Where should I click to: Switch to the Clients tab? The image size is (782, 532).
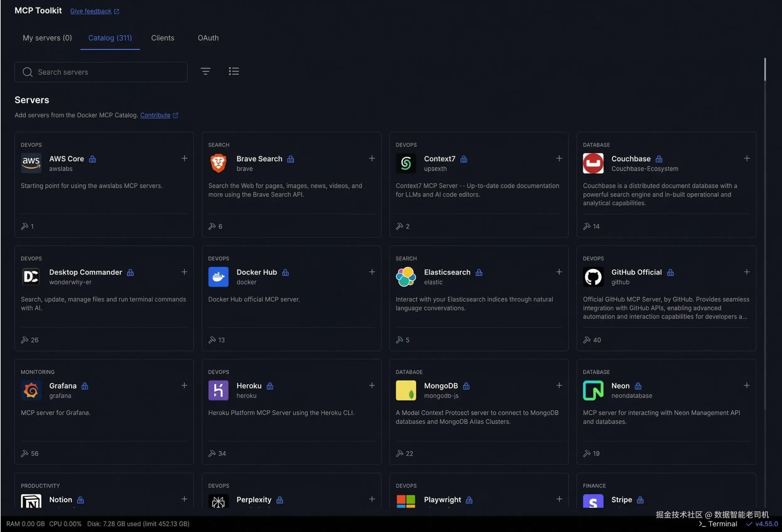[163, 38]
